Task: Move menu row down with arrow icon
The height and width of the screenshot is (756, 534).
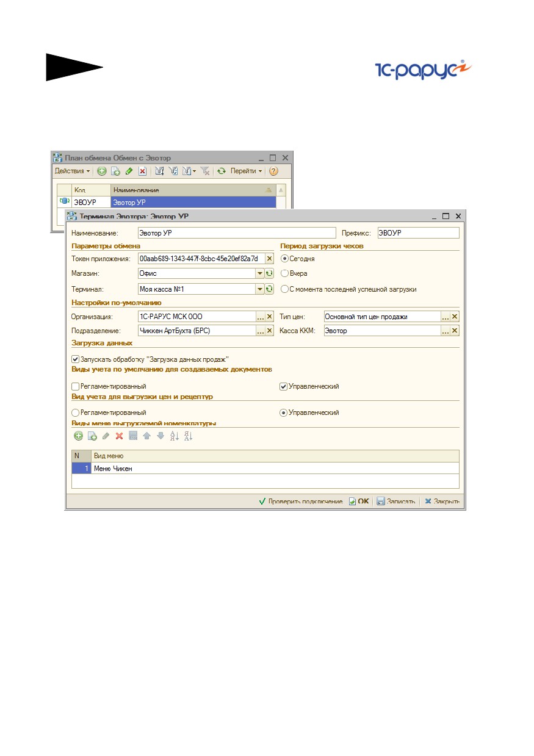Action: click(x=161, y=436)
